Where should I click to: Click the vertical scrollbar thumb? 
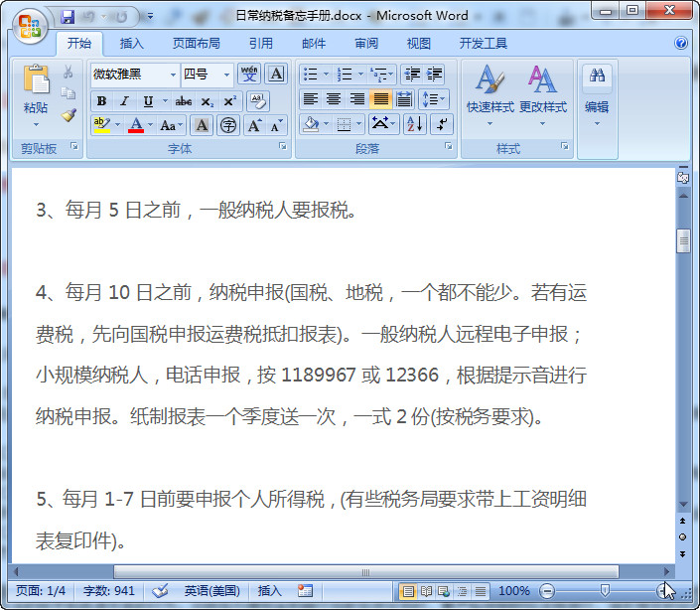point(683,241)
